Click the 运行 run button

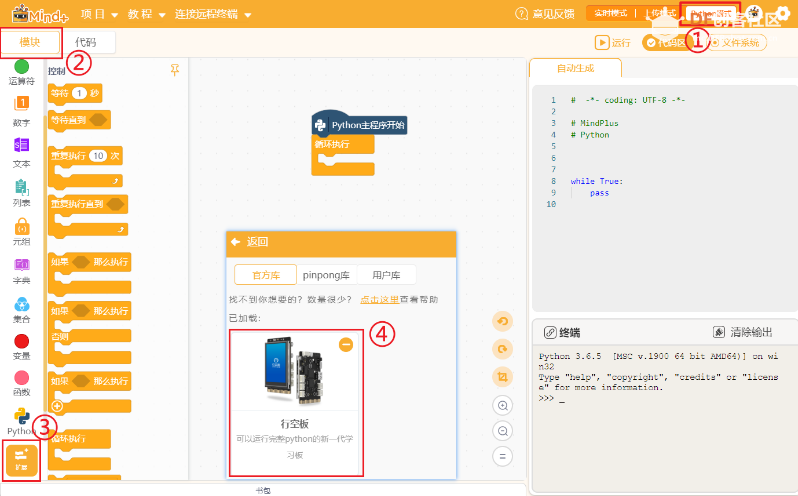(614, 43)
